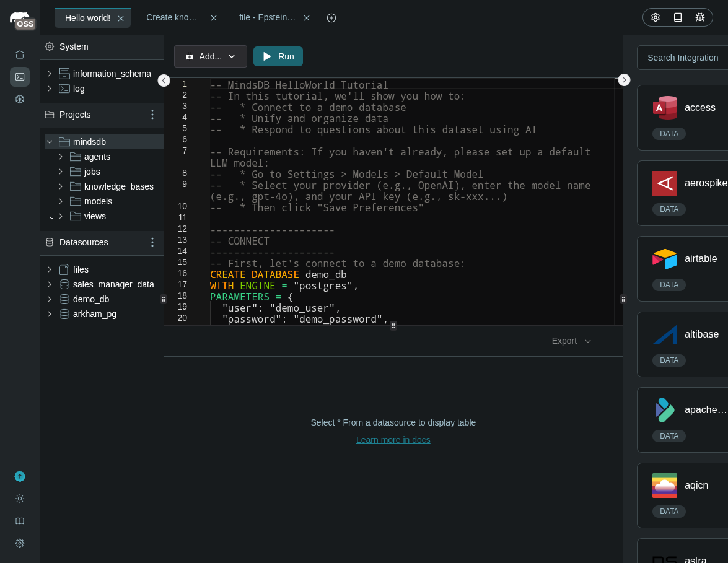Expand information_schema tree node
This screenshot has height=563, width=728.
pyautogui.click(x=49, y=74)
